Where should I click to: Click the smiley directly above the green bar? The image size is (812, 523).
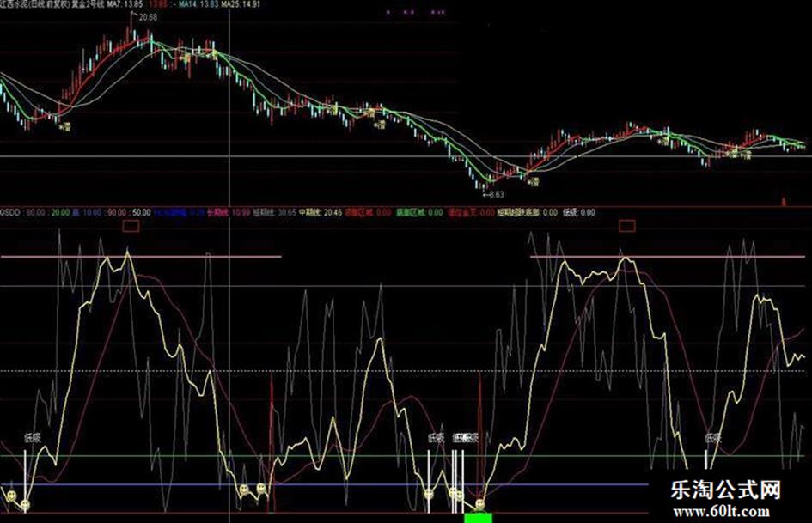pyautogui.click(x=479, y=503)
